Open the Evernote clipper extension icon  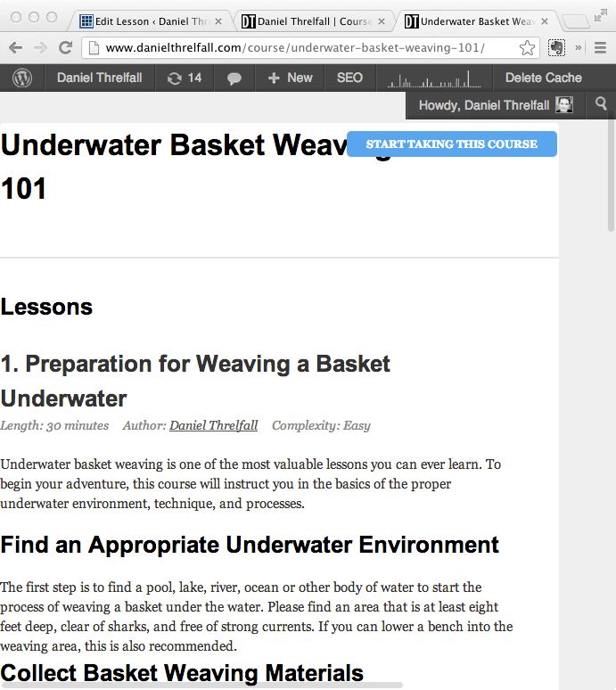click(556, 47)
